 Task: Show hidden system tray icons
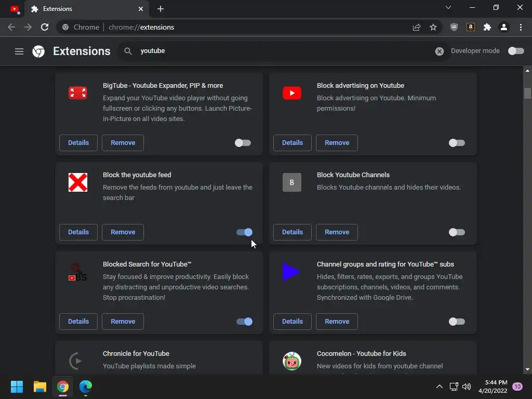point(439,387)
